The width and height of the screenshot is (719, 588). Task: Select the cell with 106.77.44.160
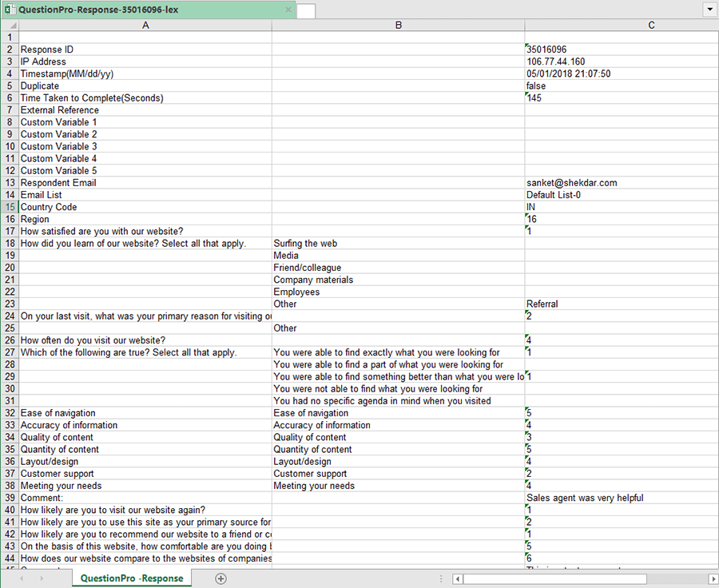point(622,62)
